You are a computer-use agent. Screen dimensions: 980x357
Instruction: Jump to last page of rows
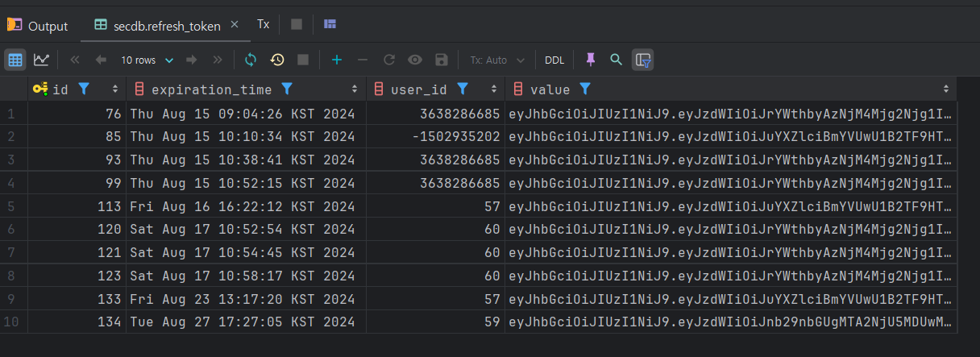[218, 60]
